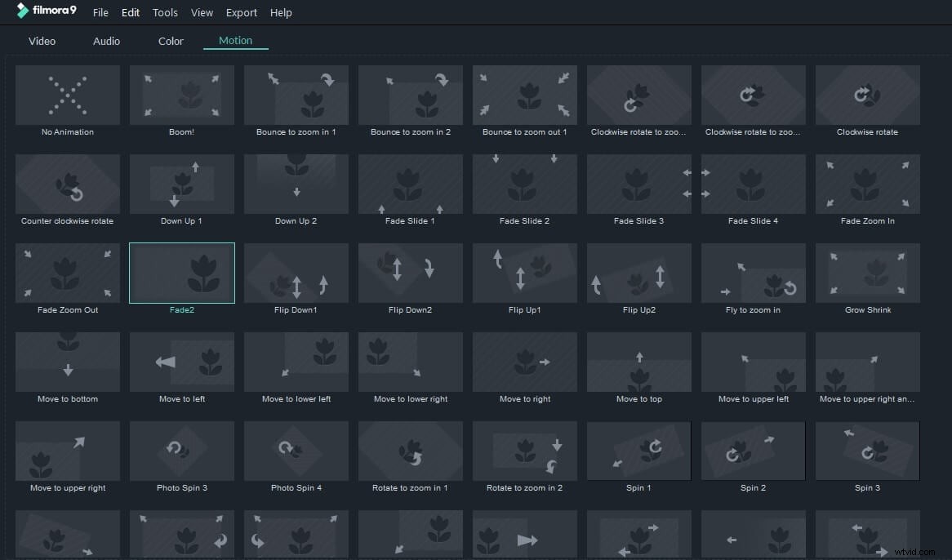The height and width of the screenshot is (560, 952).
Task: Select the "Fade Zoom In" motion preset
Action: (x=867, y=184)
